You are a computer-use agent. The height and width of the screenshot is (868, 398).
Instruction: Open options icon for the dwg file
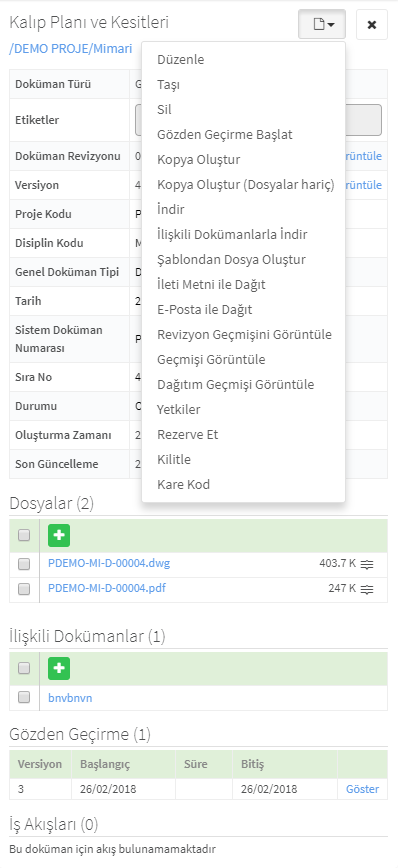coord(367,564)
